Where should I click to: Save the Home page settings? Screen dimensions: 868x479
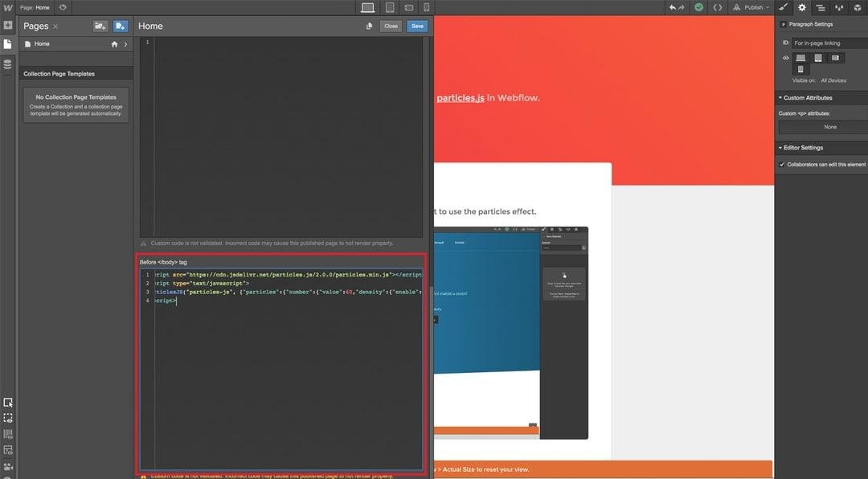[417, 26]
